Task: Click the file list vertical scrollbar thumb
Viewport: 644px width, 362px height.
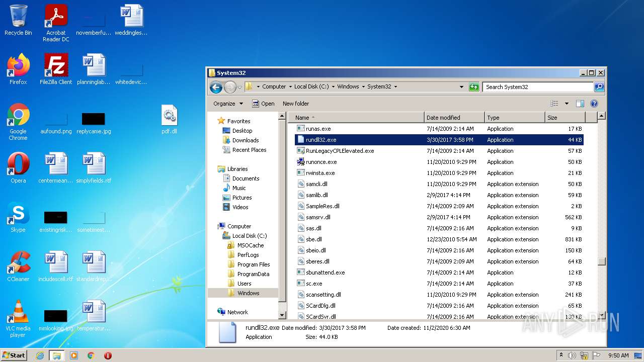Action: click(602, 261)
